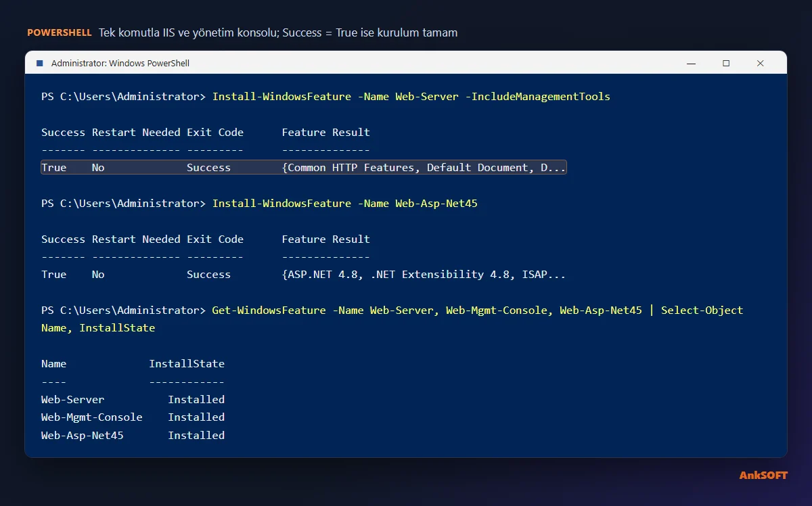This screenshot has width=812, height=506.
Task: Click "True" in the ASP.NET 4.8 result row
Action: coord(54,275)
